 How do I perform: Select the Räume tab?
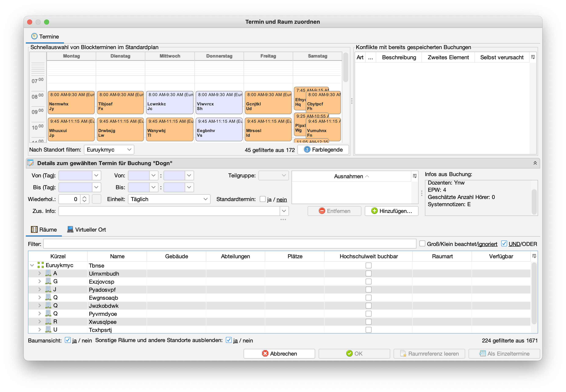point(44,230)
